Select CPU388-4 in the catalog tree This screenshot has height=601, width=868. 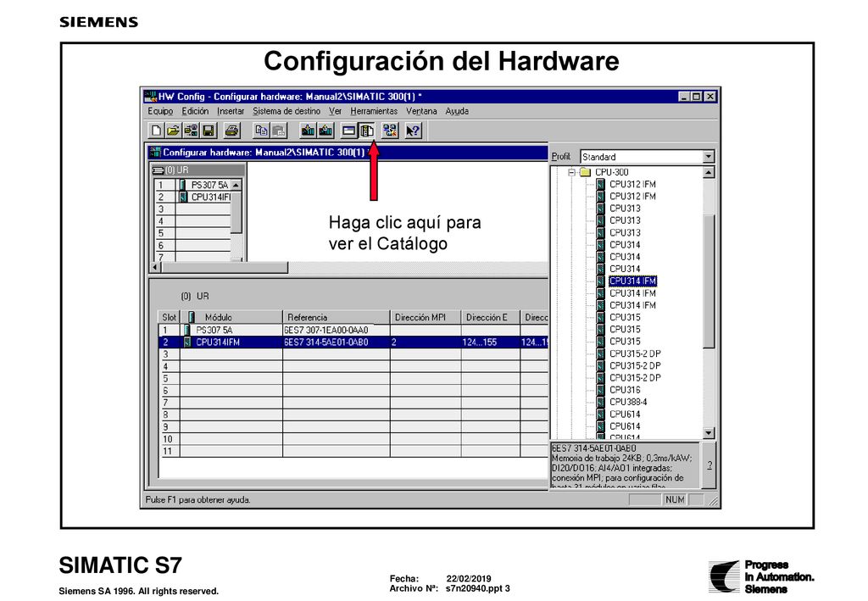[x=628, y=402]
